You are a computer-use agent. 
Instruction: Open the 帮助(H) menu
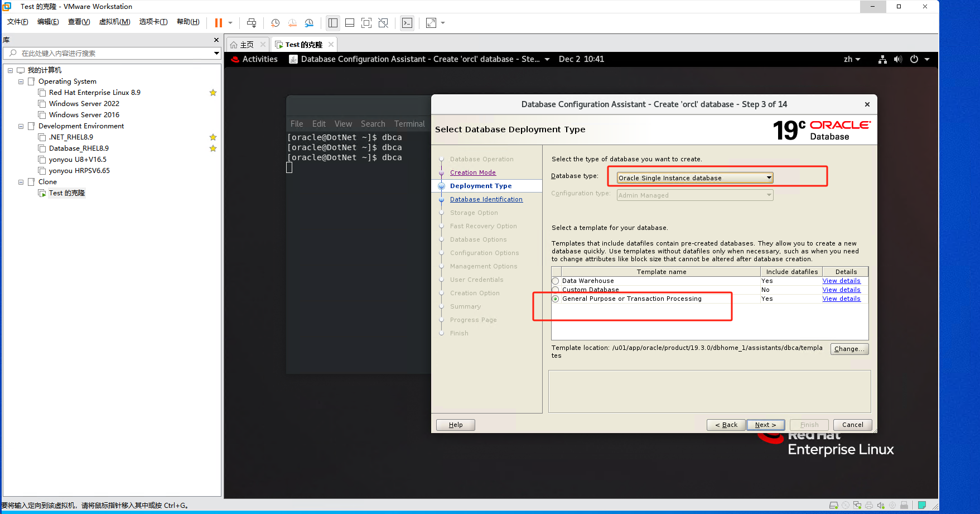pos(188,22)
